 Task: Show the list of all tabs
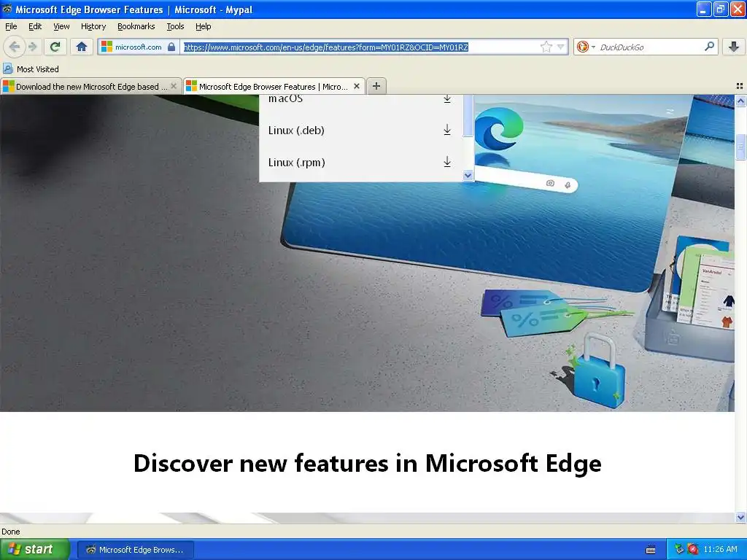[x=740, y=86]
